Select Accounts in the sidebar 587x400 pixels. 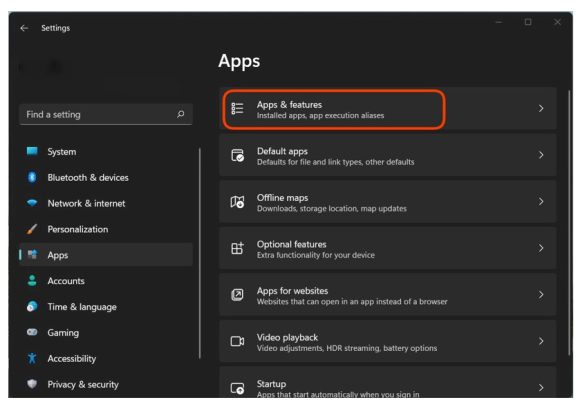[x=106, y=281]
